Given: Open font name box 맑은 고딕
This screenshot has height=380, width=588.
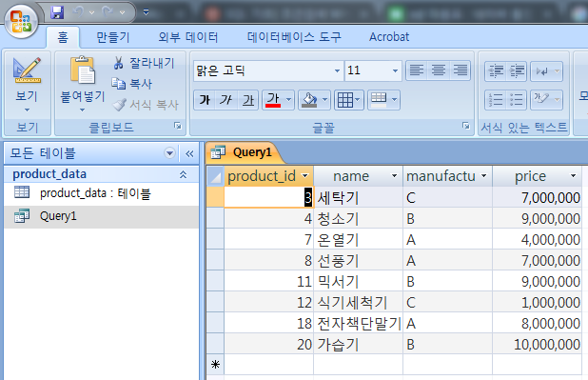Looking at the screenshot, I should coord(268,70).
